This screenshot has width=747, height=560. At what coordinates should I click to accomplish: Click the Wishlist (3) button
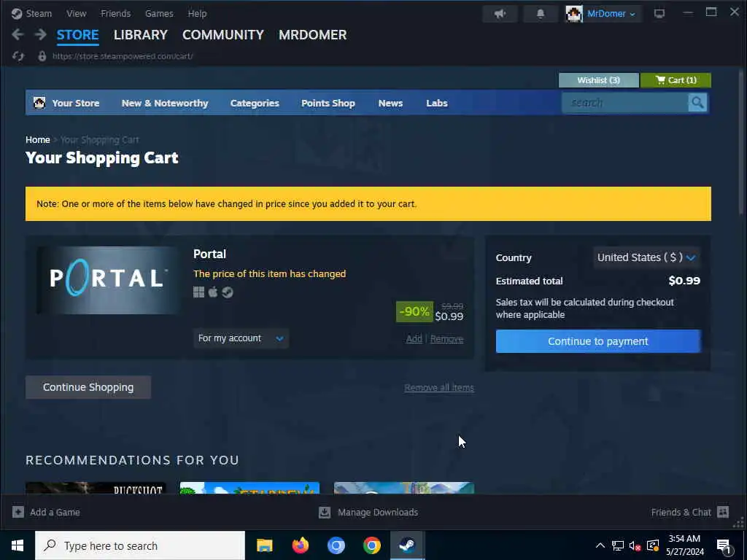pos(599,80)
